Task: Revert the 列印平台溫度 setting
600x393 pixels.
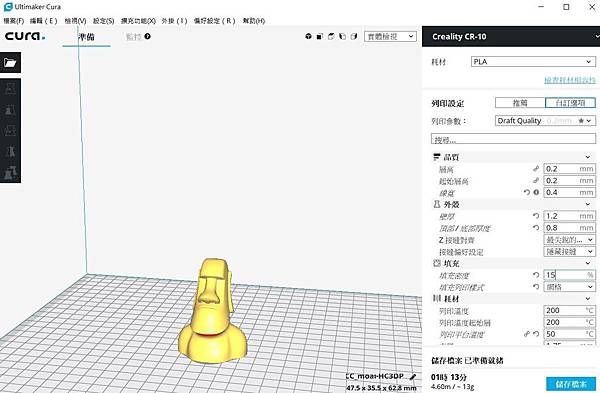Action: 536,334
